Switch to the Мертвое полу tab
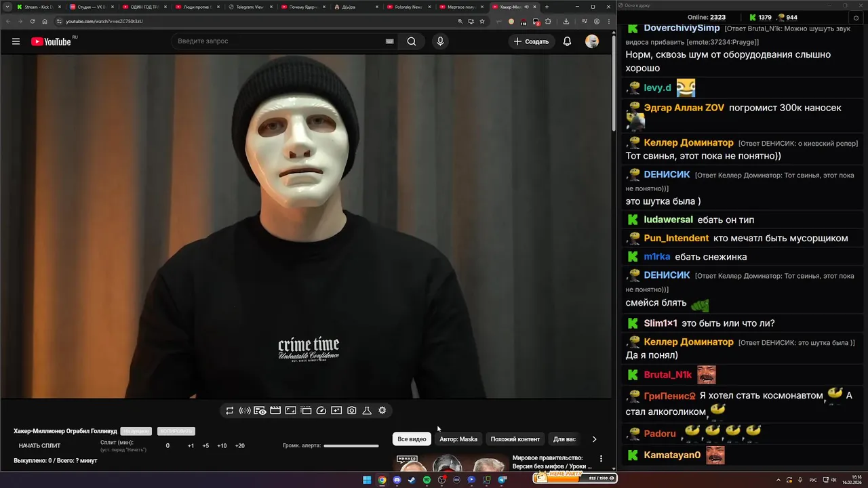 (x=462, y=7)
